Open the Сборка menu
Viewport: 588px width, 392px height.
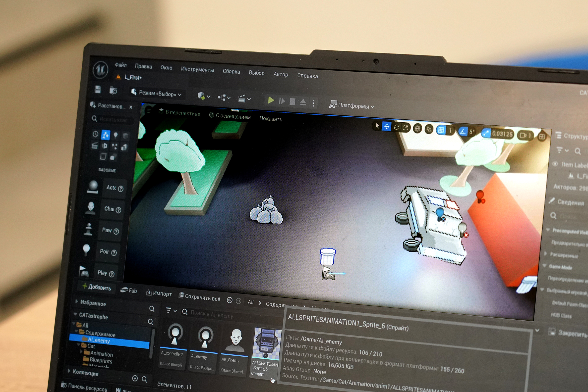[231, 71]
